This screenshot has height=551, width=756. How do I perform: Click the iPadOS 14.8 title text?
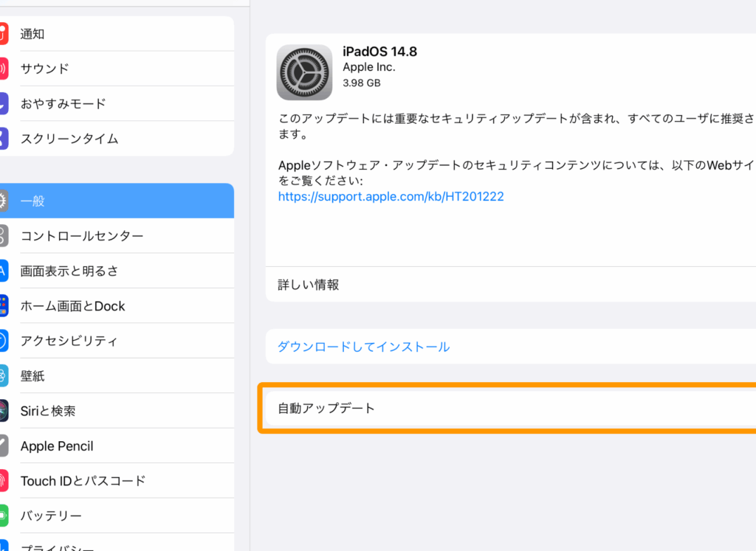[380, 52]
